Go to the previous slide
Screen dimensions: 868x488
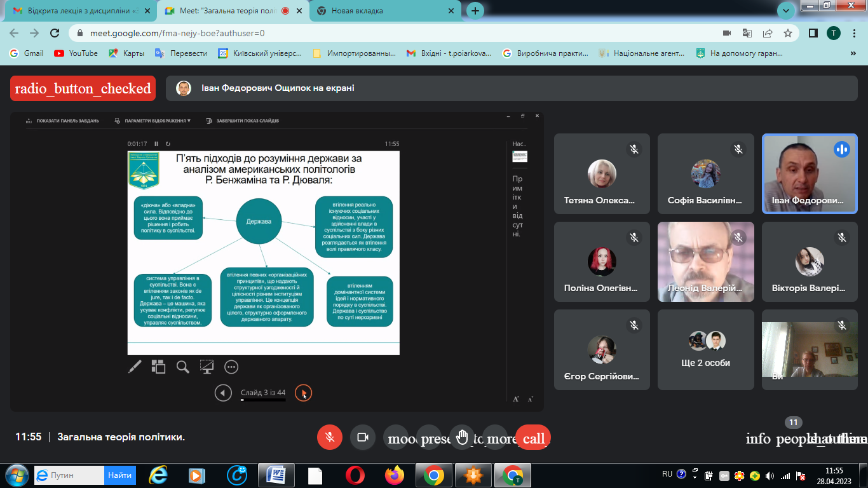pyautogui.click(x=223, y=393)
